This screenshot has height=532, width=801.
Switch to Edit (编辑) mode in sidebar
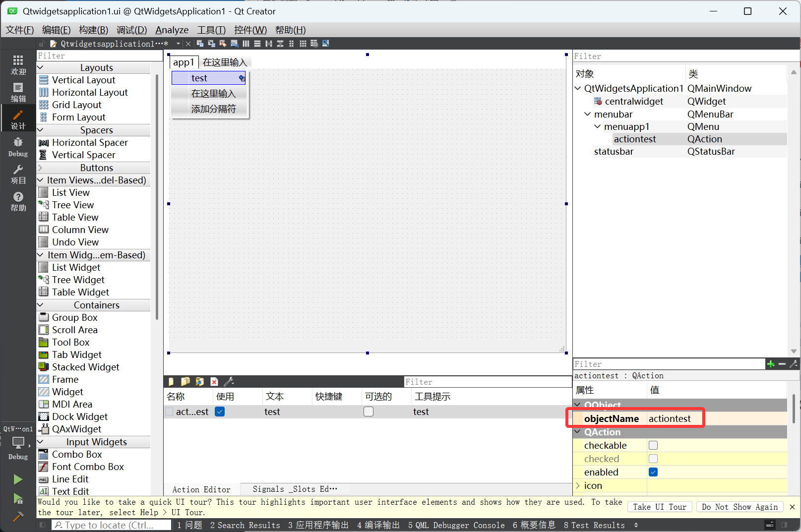(x=18, y=92)
